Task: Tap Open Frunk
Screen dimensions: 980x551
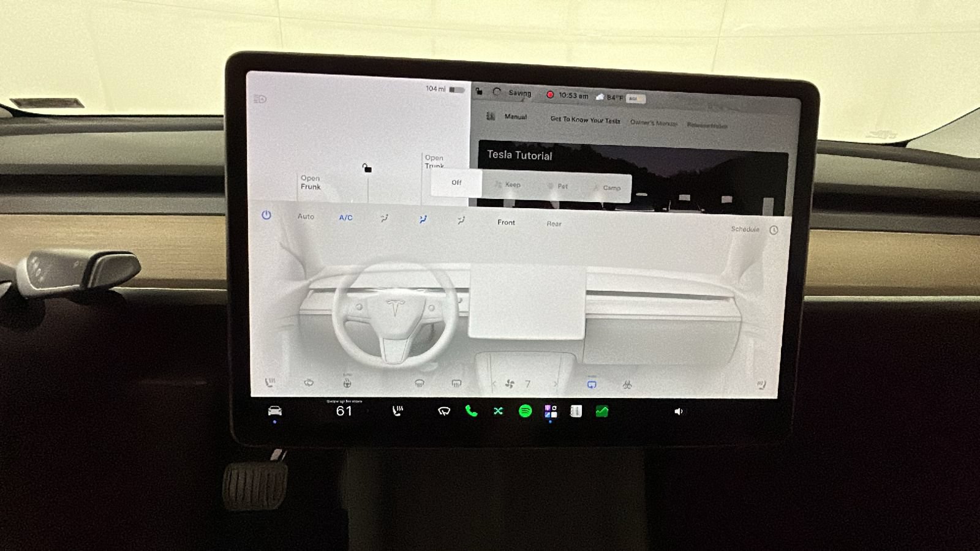Action: [x=311, y=182]
